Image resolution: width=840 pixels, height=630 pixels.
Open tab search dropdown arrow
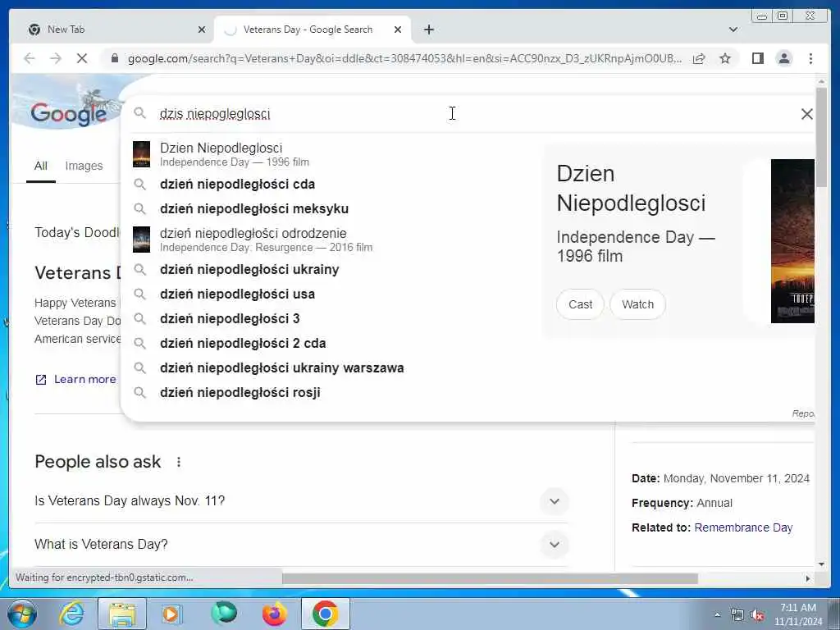[733, 30]
